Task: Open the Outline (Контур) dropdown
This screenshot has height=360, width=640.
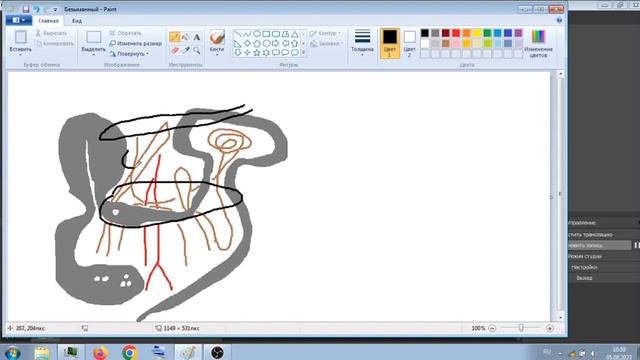Action: 325,33
